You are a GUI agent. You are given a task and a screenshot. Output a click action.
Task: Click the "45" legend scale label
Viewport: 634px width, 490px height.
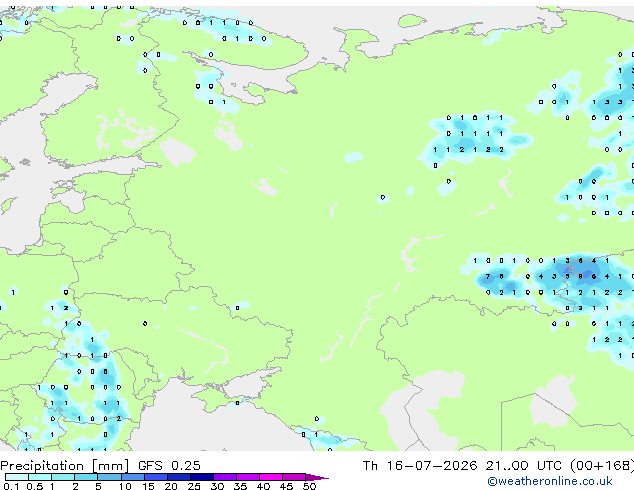[x=286, y=486]
